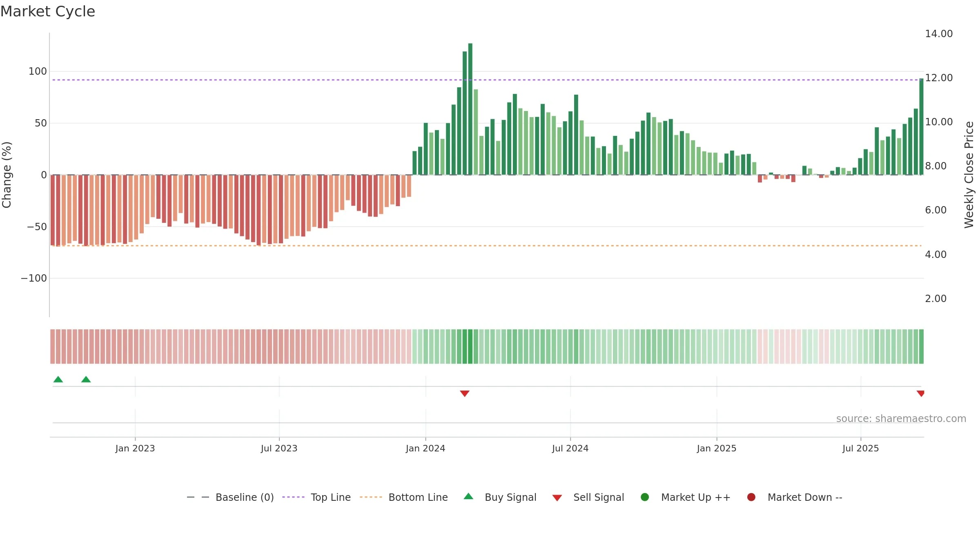Click the Jan 2025 axis label

click(717, 448)
